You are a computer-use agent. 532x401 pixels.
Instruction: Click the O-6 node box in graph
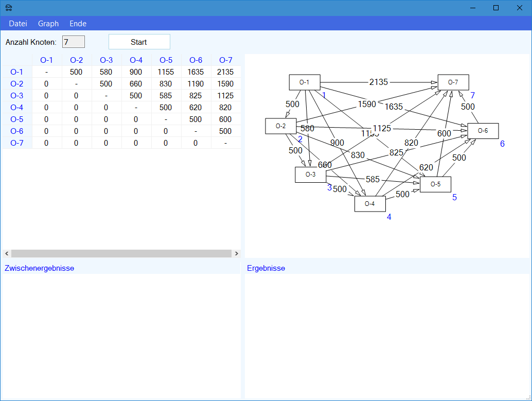click(x=483, y=131)
